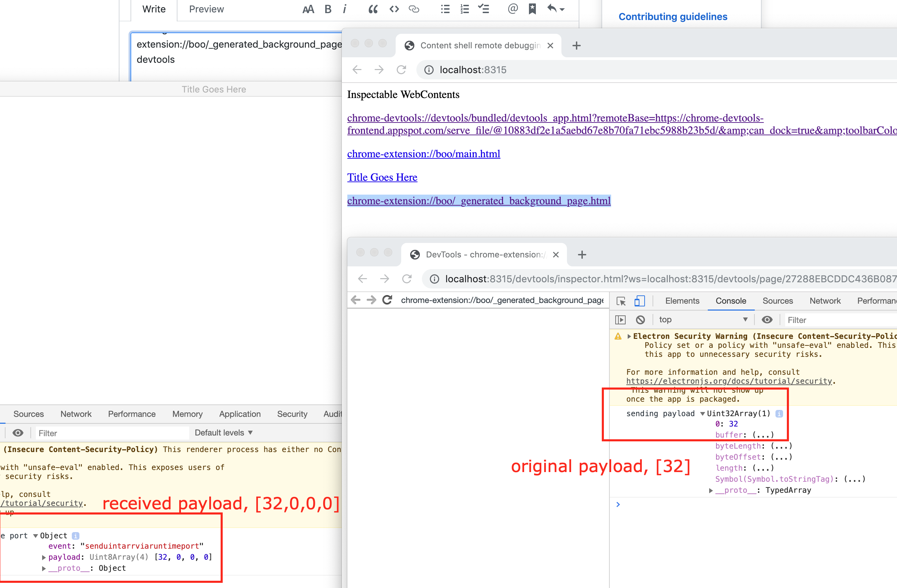
Task: Open the Security tab in left DevTools
Action: click(292, 414)
